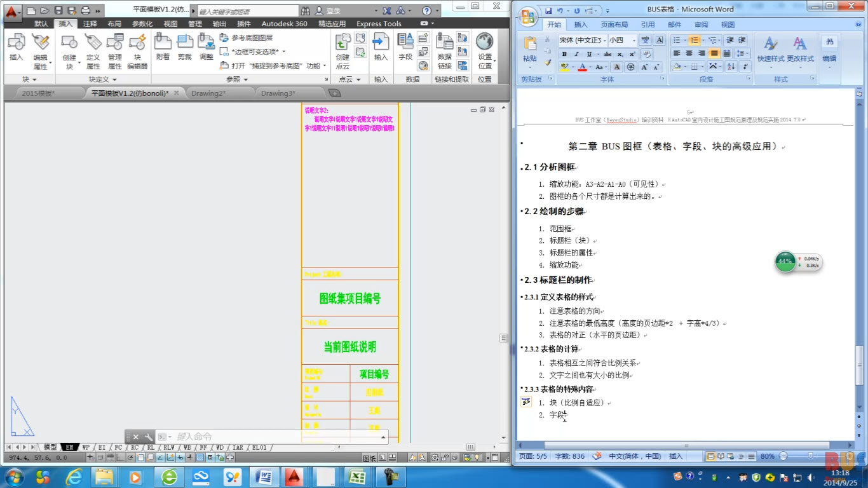Expand the 点云 panel dropdown
Screen dimensions: 868x488
click(x=350, y=79)
